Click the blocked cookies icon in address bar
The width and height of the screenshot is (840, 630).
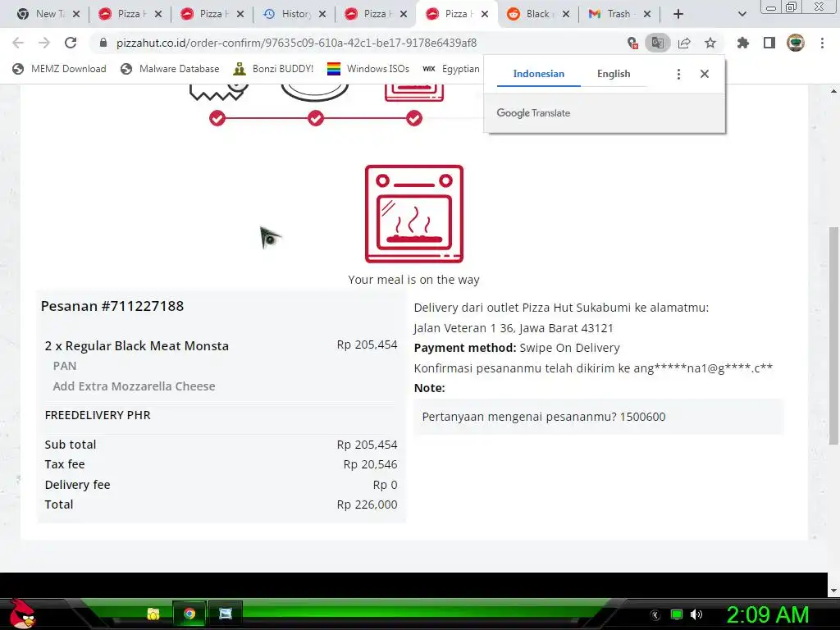pyautogui.click(x=632, y=43)
